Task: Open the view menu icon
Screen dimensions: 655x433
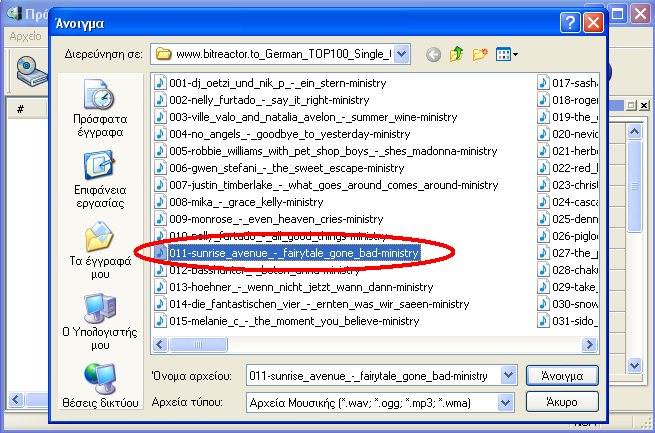Action: (x=507, y=54)
